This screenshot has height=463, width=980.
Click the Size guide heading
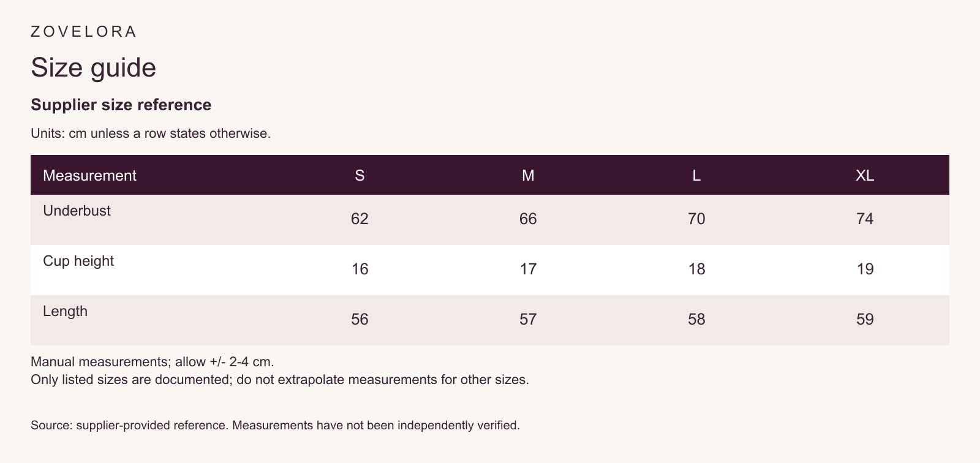[94, 67]
